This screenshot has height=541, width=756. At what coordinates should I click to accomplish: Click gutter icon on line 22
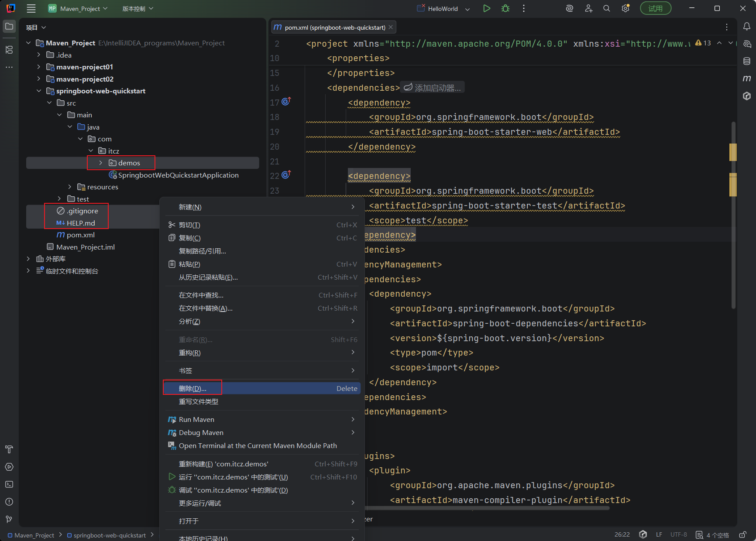[286, 175]
